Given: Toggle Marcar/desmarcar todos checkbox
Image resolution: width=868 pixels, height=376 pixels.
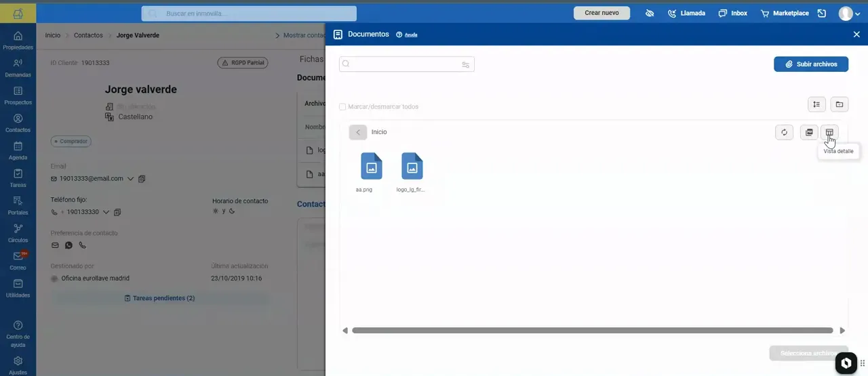Looking at the screenshot, I should point(342,106).
